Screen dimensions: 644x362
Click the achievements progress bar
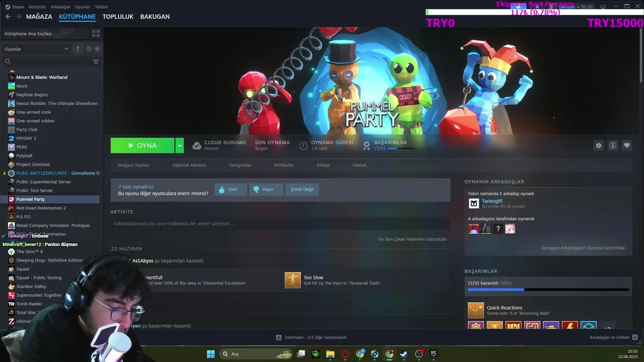click(548, 290)
